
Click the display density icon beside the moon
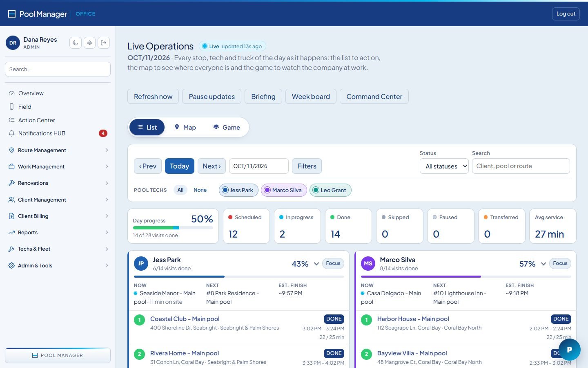[90, 43]
